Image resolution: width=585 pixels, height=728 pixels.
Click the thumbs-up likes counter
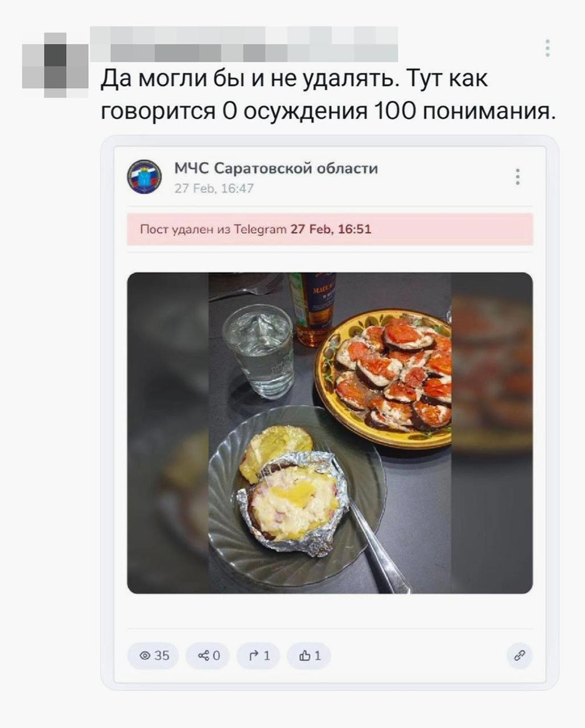pyautogui.click(x=310, y=656)
